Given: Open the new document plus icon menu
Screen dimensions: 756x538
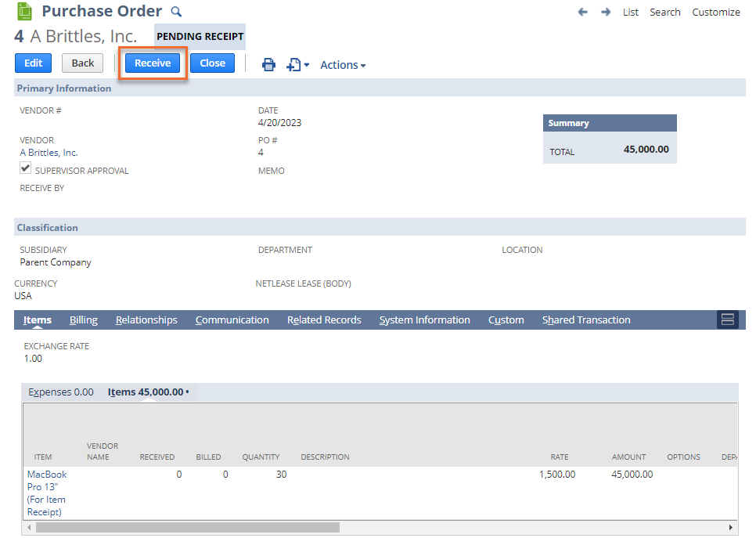Looking at the screenshot, I should (297, 65).
